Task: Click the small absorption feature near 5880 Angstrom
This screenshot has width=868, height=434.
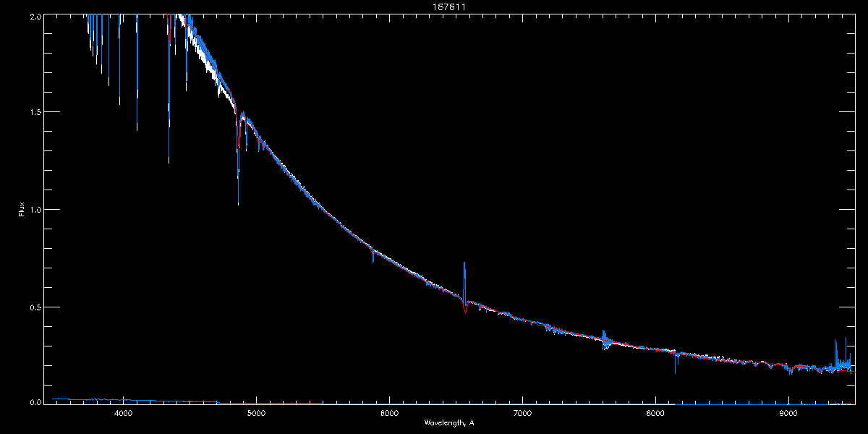Action: (373, 255)
